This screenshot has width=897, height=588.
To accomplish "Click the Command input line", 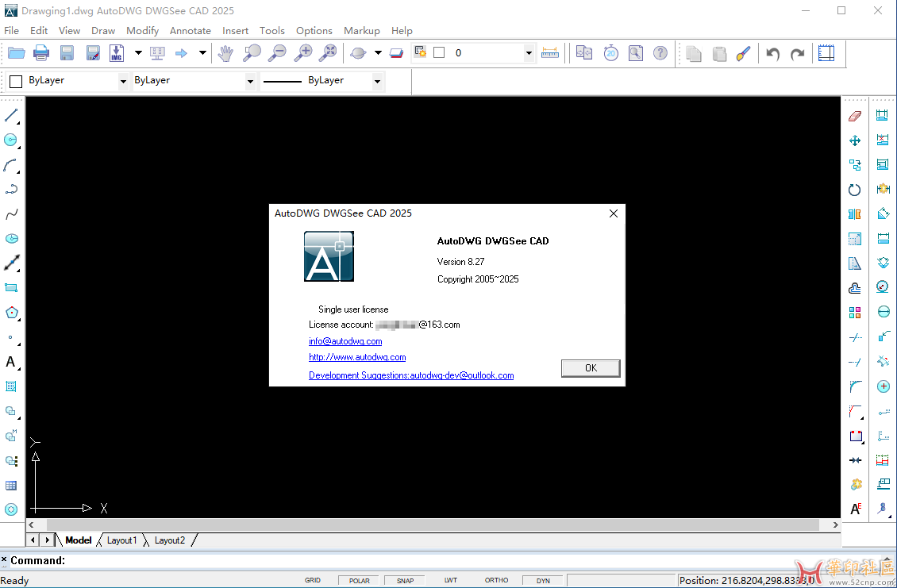I will point(448,560).
